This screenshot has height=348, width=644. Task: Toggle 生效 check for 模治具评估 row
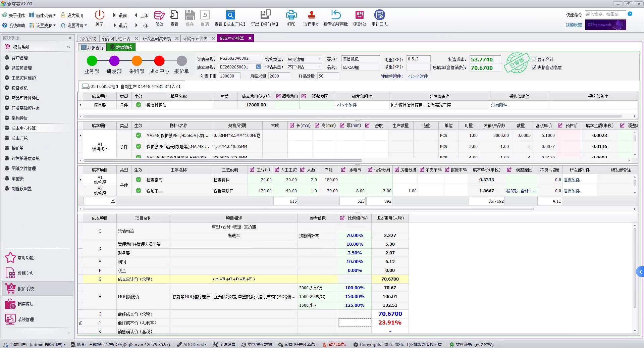click(x=139, y=105)
